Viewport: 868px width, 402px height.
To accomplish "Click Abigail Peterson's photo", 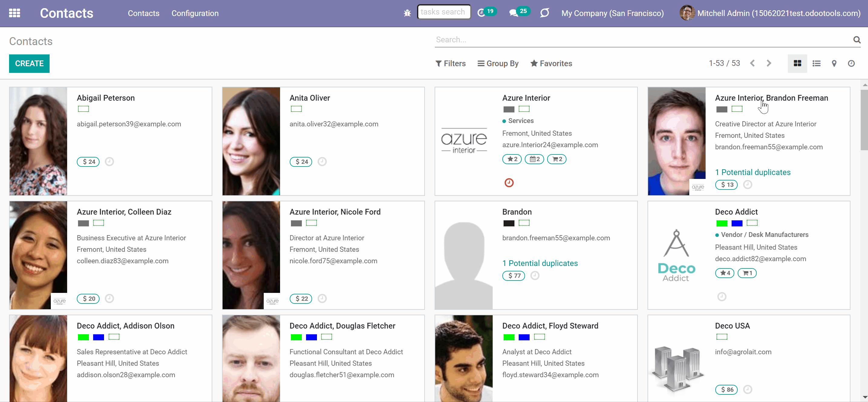I will tap(38, 141).
